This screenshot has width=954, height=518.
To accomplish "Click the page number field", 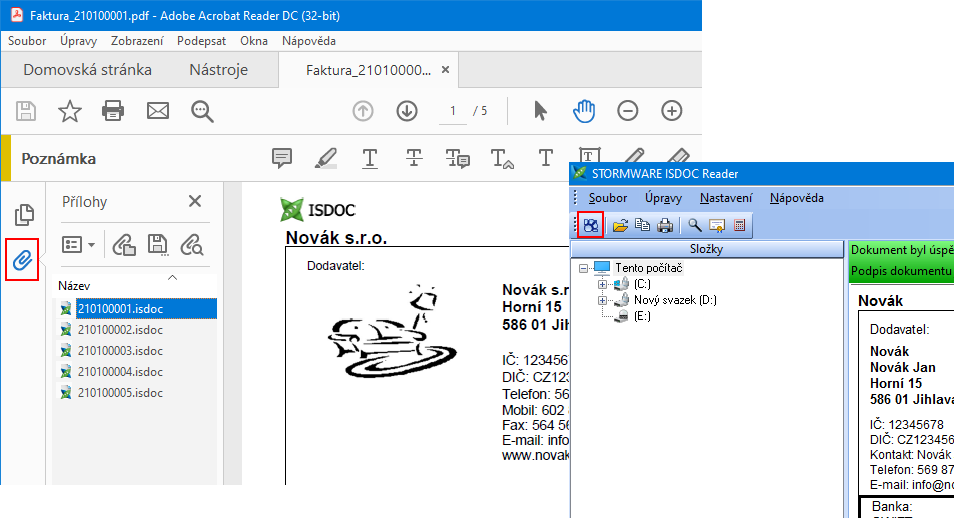I will tap(453, 111).
